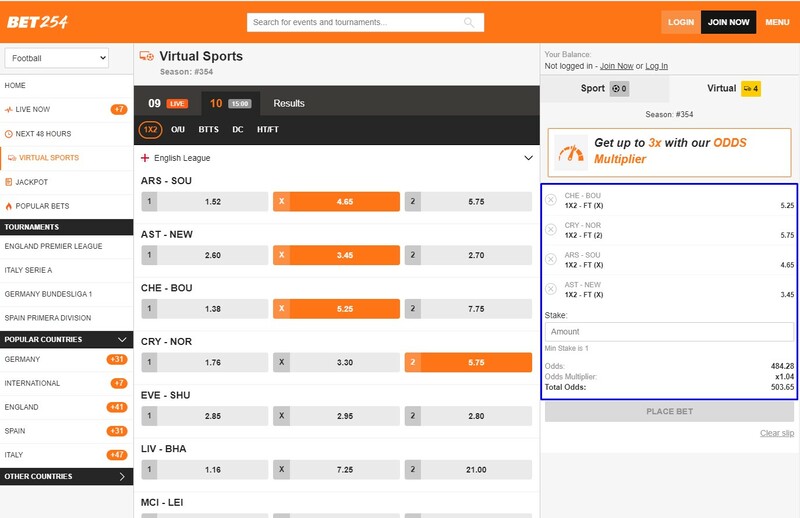800x518 pixels.
Task: Deselect CRY - NOR away win 5.75
Action: [x=468, y=362]
